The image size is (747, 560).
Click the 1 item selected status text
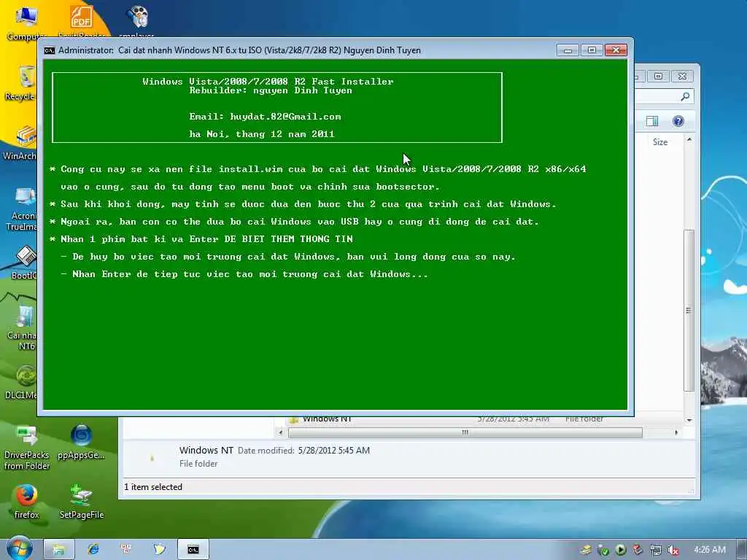coord(153,486)
